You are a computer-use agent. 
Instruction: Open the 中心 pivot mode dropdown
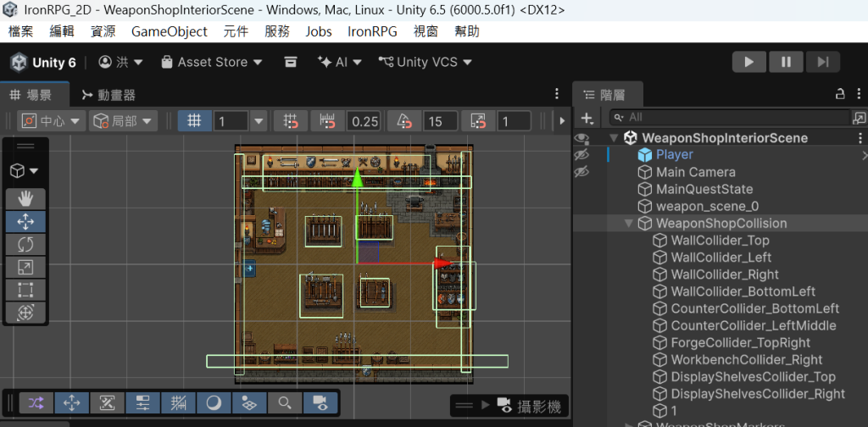(x=51, y=121)
